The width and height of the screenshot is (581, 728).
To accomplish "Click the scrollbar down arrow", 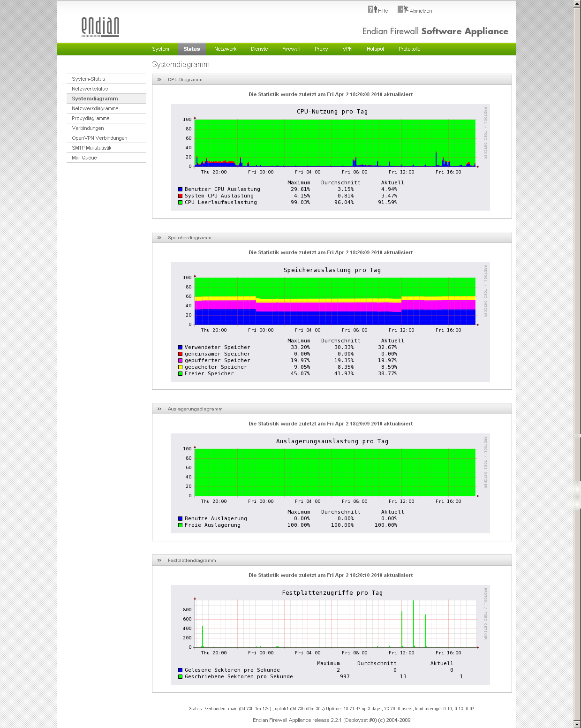I will pyautogui.click(x=577, y=724).
